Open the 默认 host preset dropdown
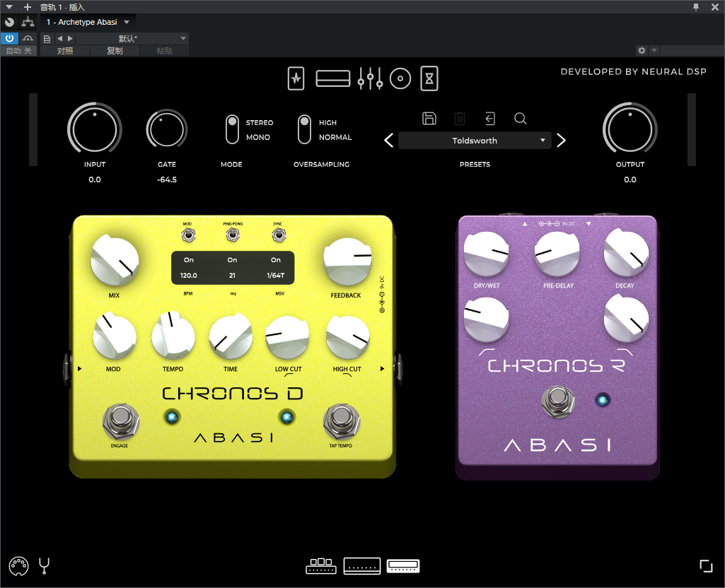Viewport: 725px width, 588px height. [x=132, y=38]
